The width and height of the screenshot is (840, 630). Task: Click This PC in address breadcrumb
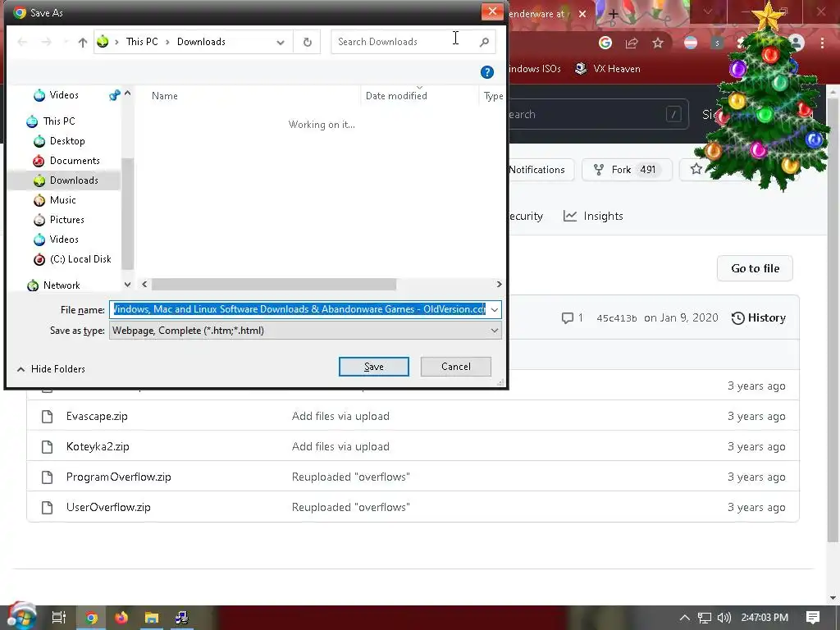tap(142, 42)
